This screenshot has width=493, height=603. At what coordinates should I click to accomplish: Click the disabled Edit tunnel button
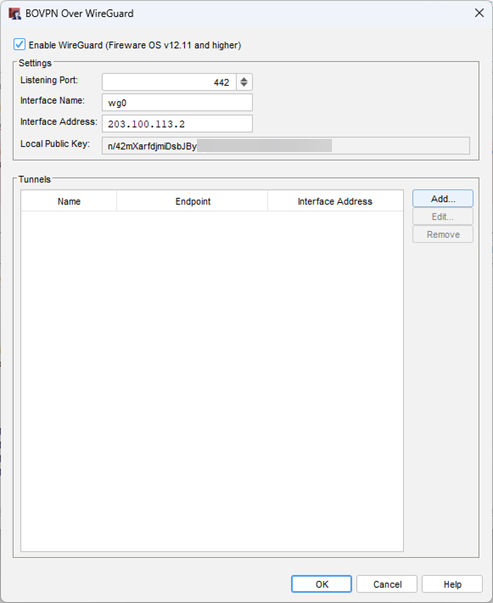tap(443, 217)
